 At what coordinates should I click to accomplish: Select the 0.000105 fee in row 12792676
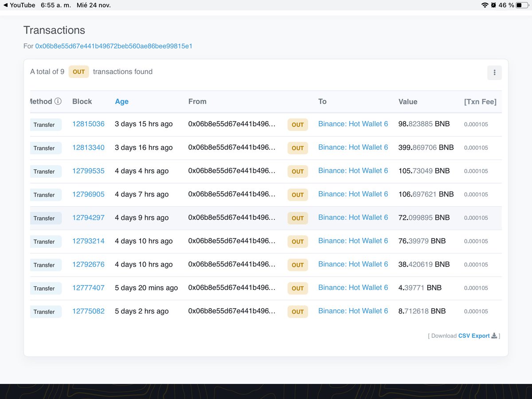[476, 265]
